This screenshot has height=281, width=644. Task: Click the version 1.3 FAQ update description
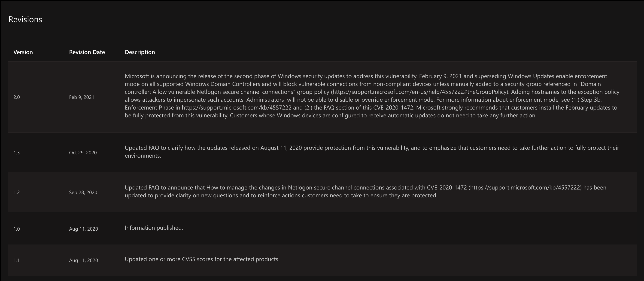coord(372,152)
